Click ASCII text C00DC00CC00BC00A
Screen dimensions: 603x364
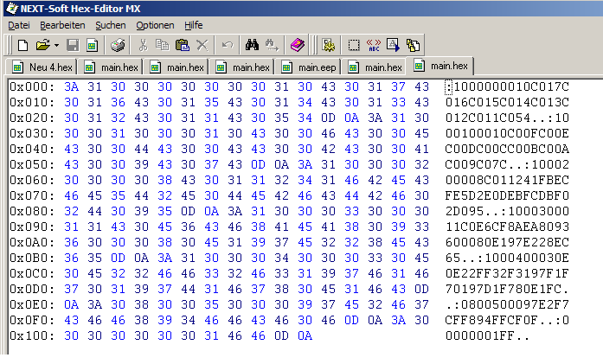(507, 149)
